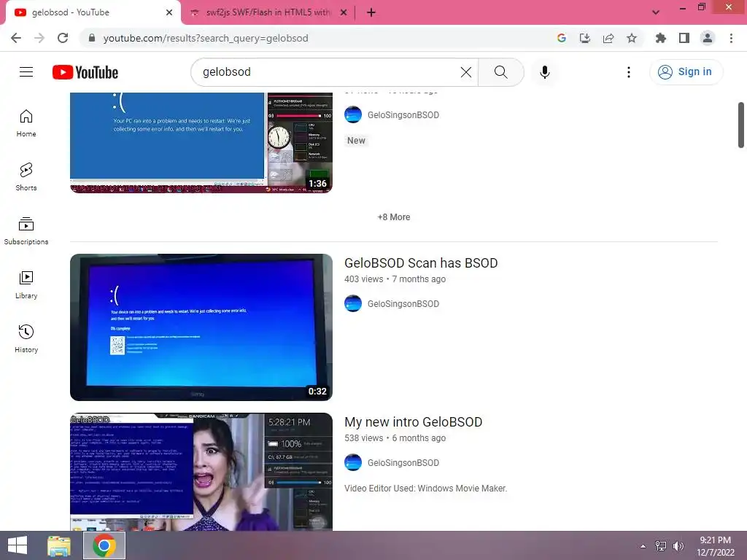Open the Windows Start menu

(18, 545)
